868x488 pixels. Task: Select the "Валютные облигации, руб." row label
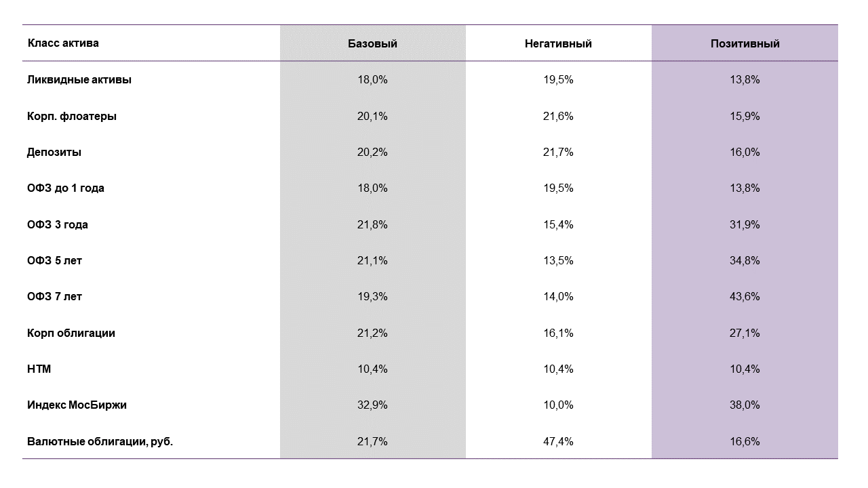(x=100, y=441)
